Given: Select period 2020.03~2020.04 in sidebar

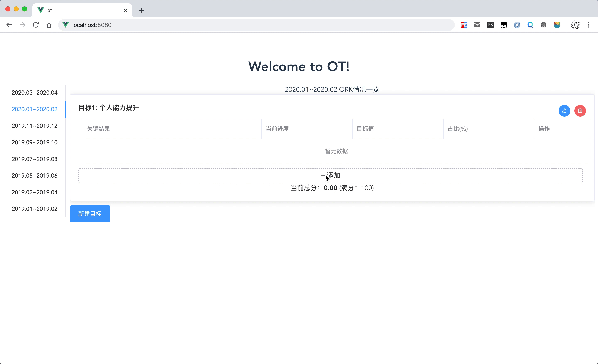Looking at the screenshot, I should click(x=34, y=93).
